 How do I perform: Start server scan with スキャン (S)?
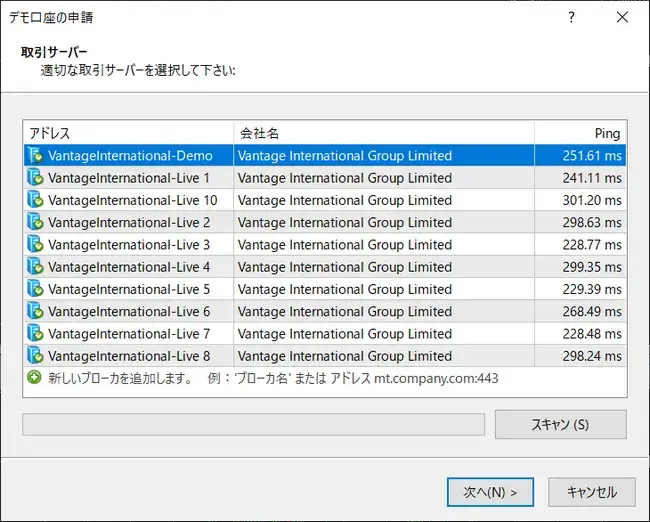pyautogui.click(x=560, y=425)
